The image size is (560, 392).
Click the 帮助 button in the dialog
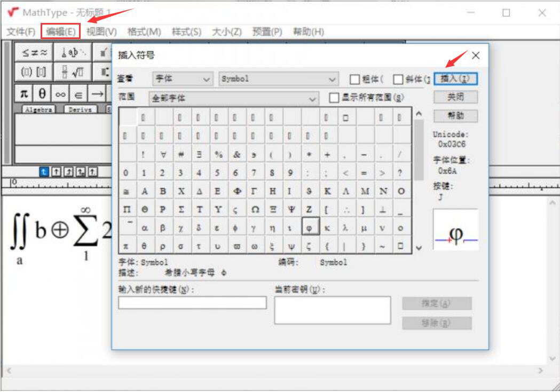tap(455, 116)
